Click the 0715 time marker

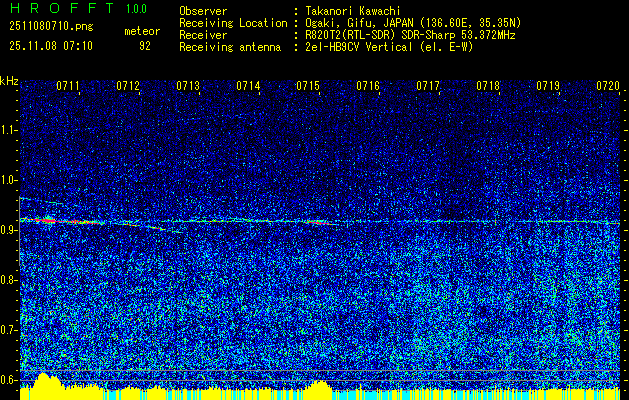[308, 86]
